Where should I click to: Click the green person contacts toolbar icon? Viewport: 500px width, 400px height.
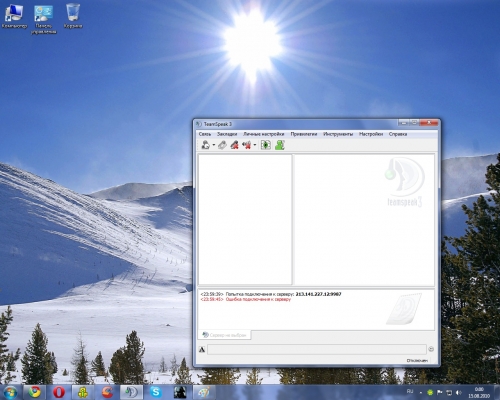coord(280,145)
